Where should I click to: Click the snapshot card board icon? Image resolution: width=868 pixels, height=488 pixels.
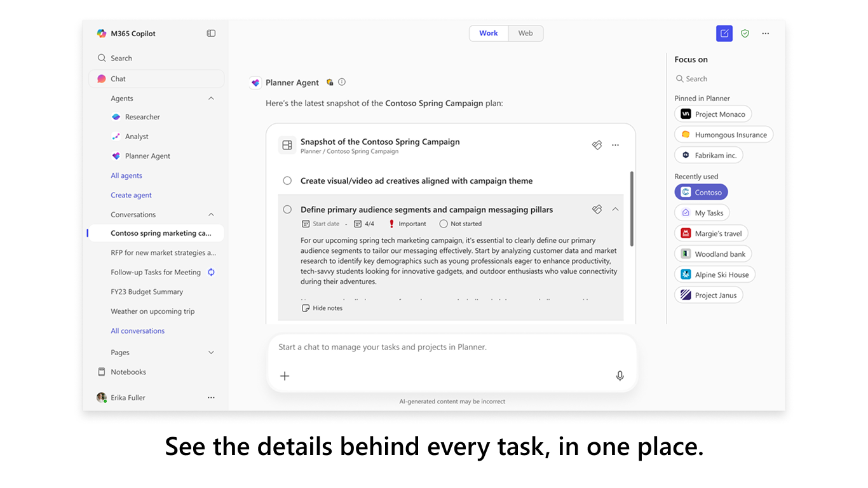click(x=287, y=146)
